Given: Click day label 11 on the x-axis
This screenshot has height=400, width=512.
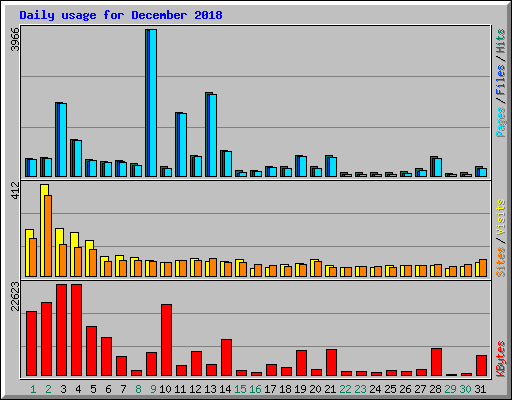Looking at the screenshot, I should 180,389.
